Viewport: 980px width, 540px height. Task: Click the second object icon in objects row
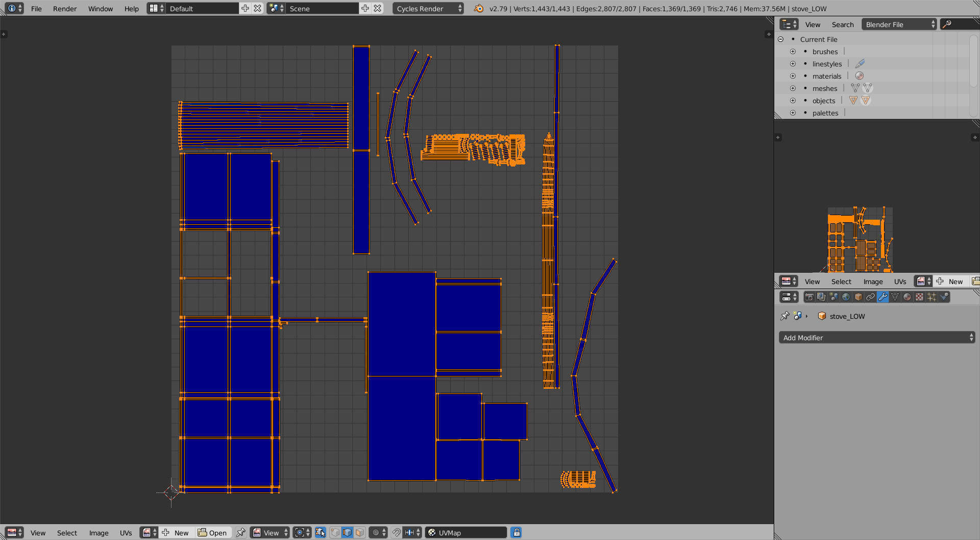[x=866, y=101]
